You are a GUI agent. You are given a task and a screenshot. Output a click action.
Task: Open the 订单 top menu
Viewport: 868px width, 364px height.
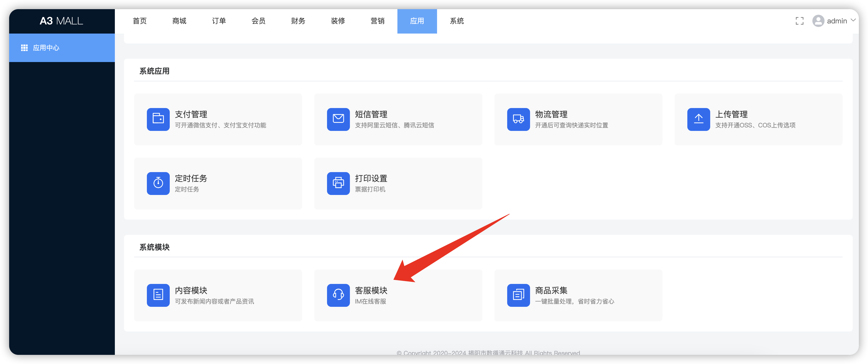[219, 21]
